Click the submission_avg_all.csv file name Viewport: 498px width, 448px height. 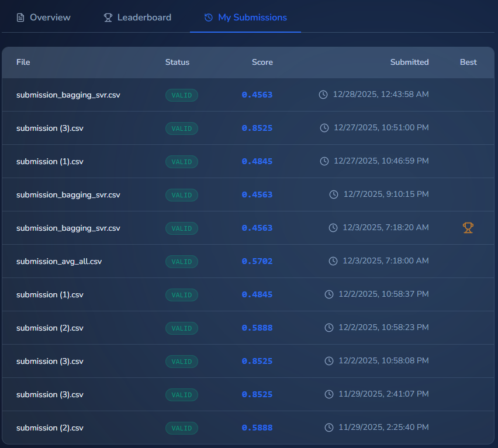pyautogui.click(x=59, y=261)
